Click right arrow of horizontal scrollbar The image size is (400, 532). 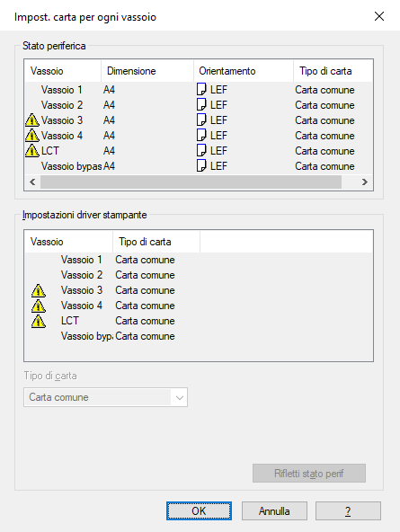(x=365, y=182)
